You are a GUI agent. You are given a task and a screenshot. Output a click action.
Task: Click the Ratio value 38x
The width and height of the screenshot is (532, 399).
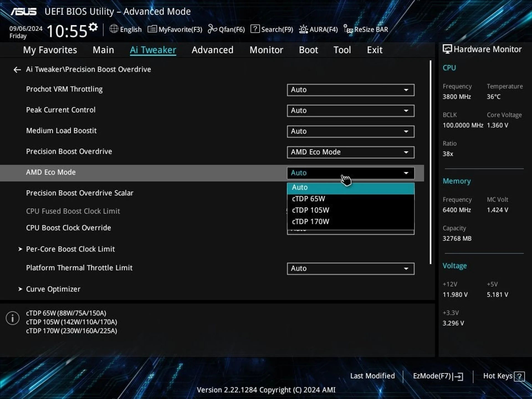(x=448, y=154)
